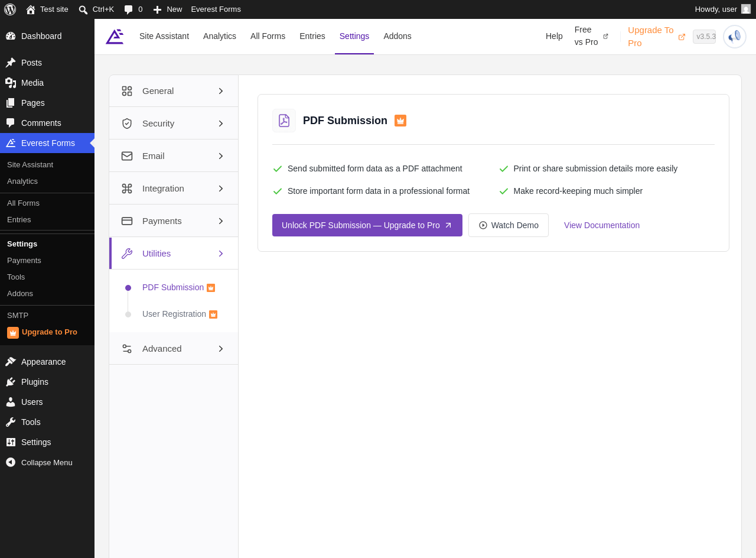Open the comments bubble in admin bar

128,9
